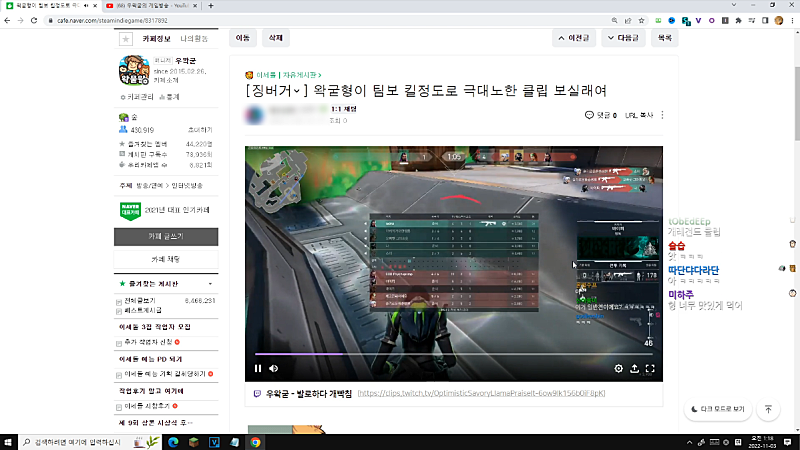Open the 이세돌 예능 기획 board

click(165, 374)
